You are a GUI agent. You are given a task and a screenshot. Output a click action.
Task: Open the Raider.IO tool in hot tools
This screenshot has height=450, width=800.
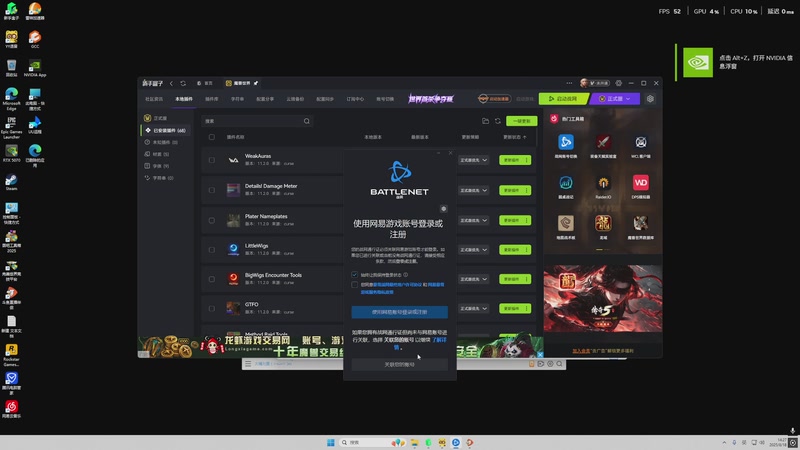click(x=603, y=183)
